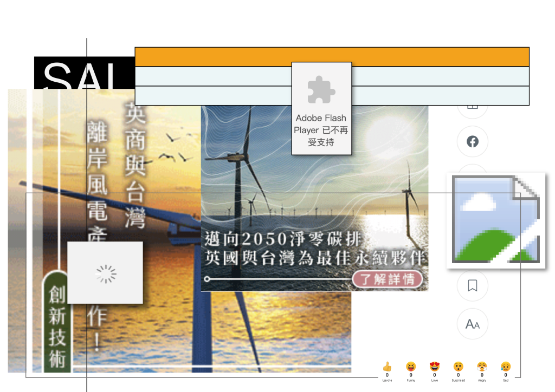This screenshot has height=392, width=555.
Task: React with the Surprised emoji
Action: (x=458, y=367)
